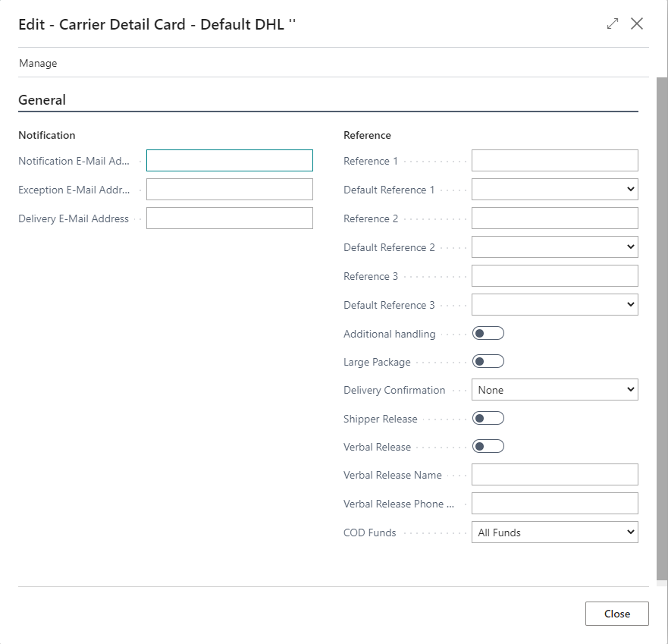668x644 pixels.
Task: Click the Exception E-Mail Address field
Action: tap(229, 190)
